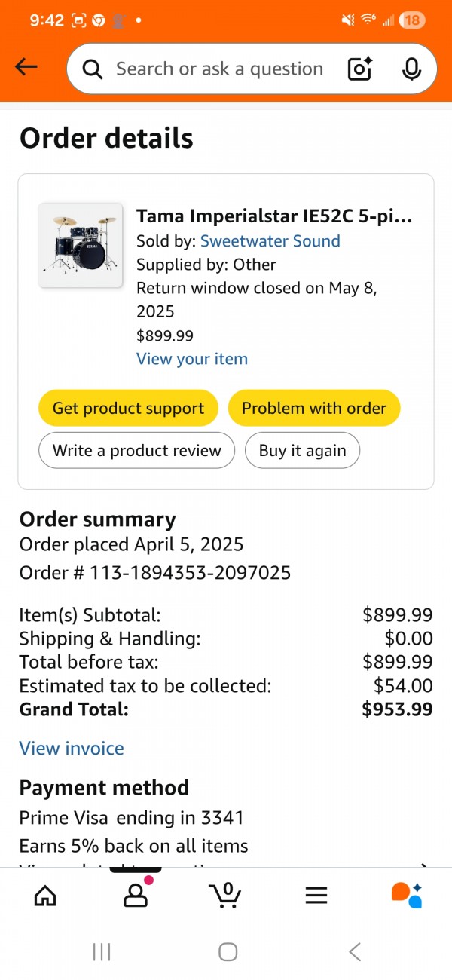Viewport: 452px width, 980px height.
Task: Tap the Buy it again button
Action: 303,451
